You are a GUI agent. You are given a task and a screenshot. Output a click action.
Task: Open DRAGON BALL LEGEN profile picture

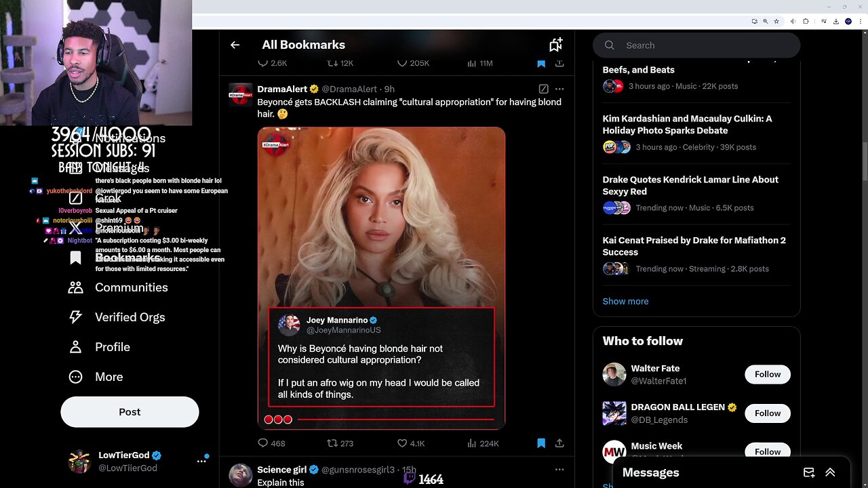(x=614, y=413)
